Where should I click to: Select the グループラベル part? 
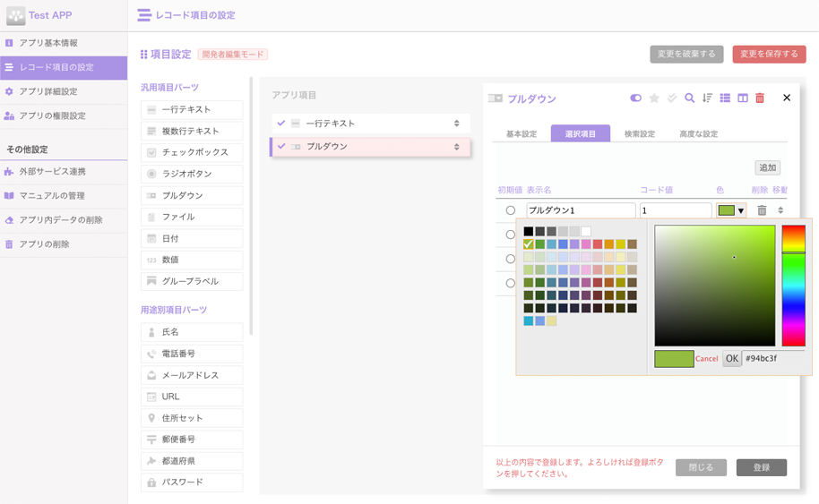[192, 281]
